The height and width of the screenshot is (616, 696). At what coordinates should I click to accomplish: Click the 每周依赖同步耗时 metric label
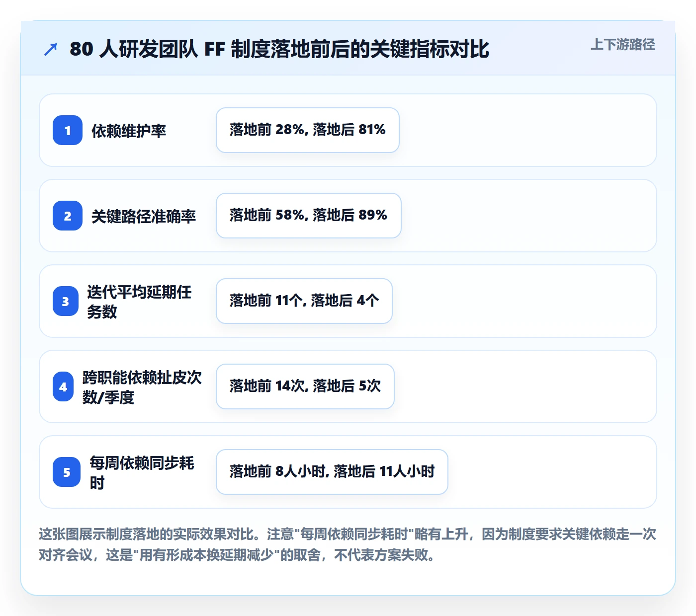(x=142, y=472)
